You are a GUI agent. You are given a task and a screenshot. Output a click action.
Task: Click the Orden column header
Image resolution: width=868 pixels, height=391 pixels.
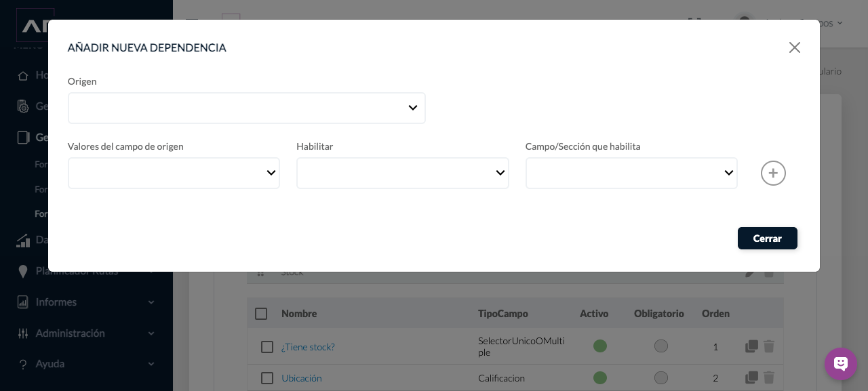(715, 314)
